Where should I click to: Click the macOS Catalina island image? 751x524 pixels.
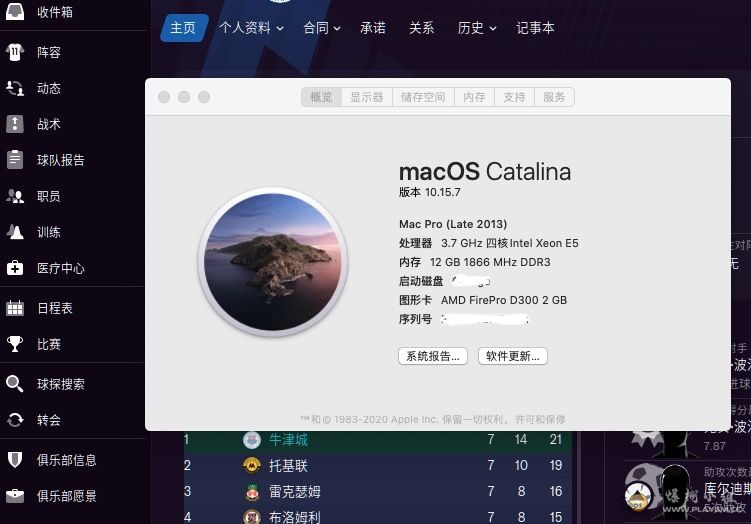273,262
